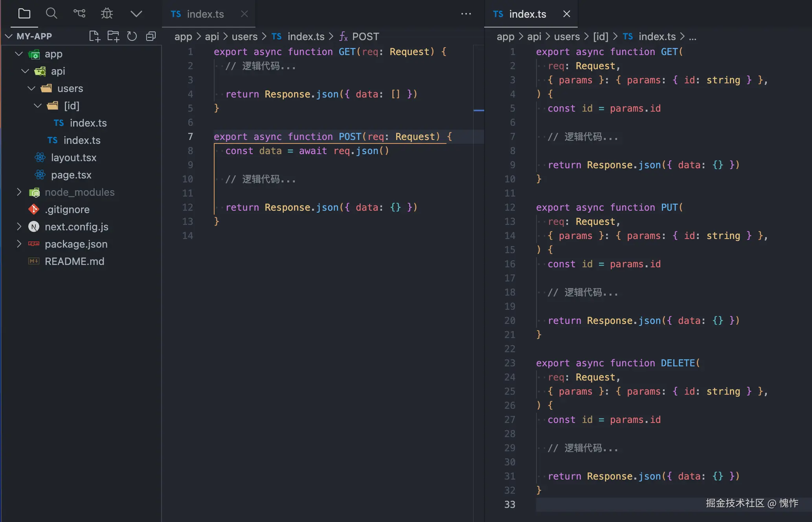Open layout.tsx file
The image size is (812, 522).
pyautogui.click(x=73, y=158)
